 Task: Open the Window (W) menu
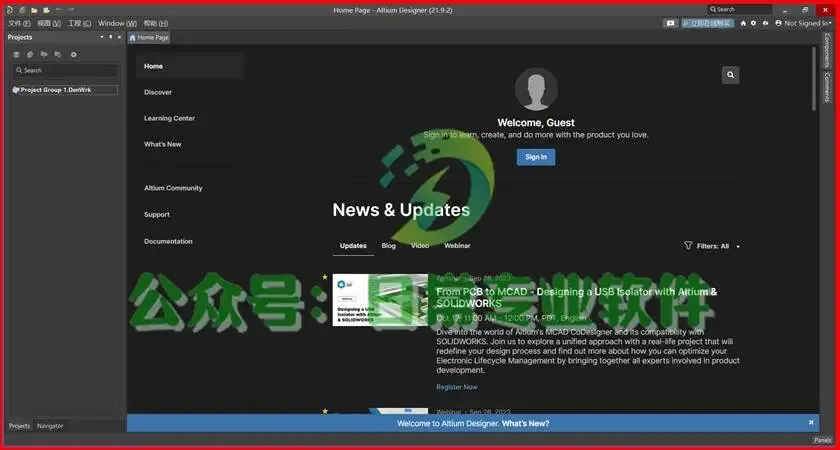coord(117,24)
